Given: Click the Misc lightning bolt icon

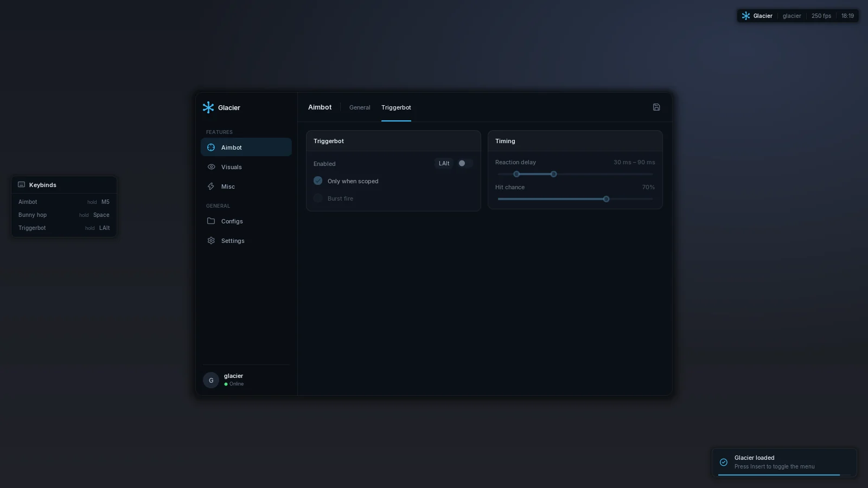Looking at the screenshot, I should (x=211, y=187).
